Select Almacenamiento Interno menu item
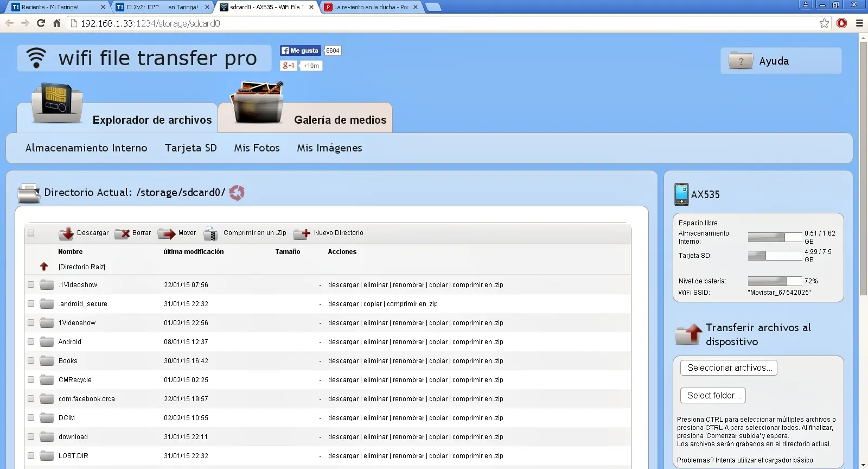868x469 pixels. [86, 148]
